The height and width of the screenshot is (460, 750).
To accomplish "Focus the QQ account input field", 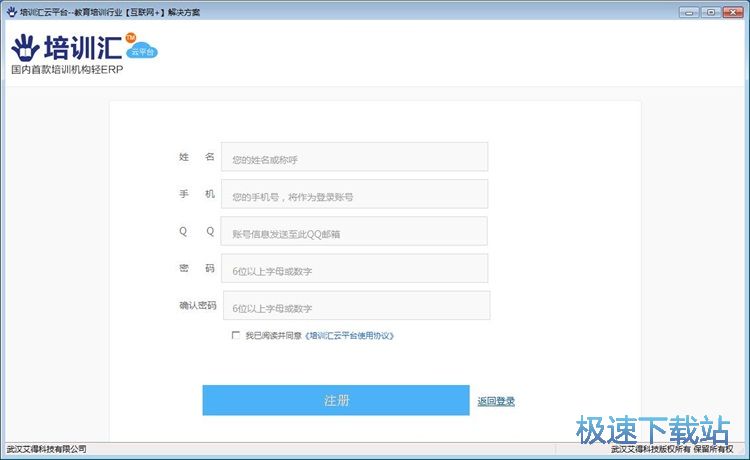I will tap(354, 231).
